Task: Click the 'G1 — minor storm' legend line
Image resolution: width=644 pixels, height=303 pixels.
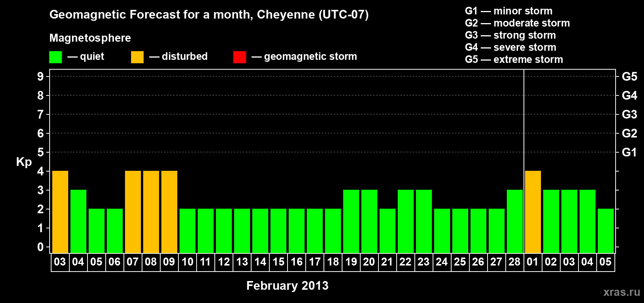Action: point(509,11)
